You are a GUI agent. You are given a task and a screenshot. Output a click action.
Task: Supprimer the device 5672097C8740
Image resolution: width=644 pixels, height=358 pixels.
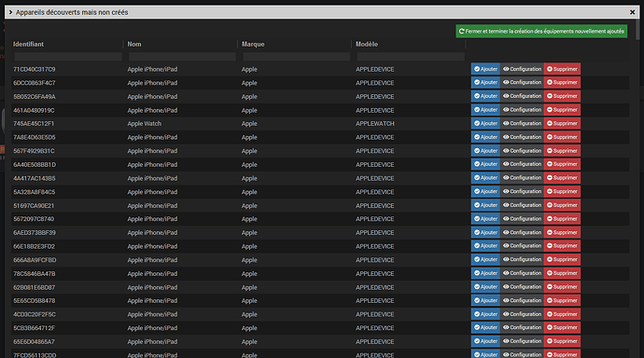[562, 218]
